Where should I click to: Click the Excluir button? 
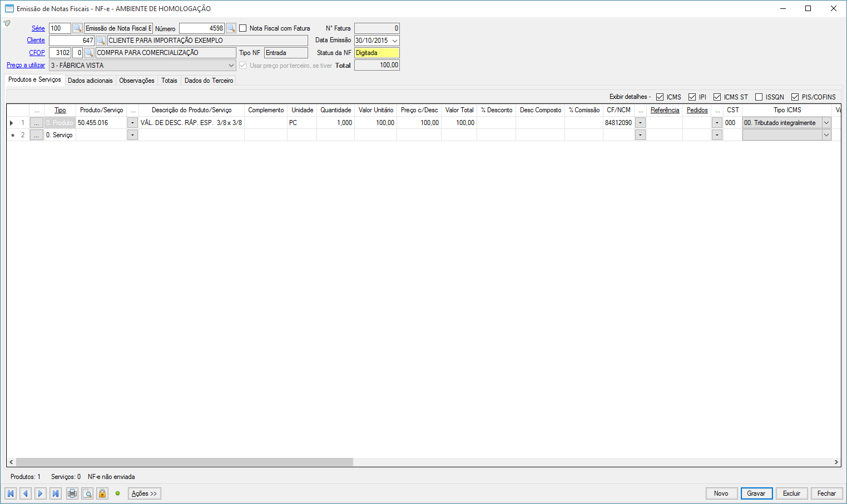(x=792, y=493)
